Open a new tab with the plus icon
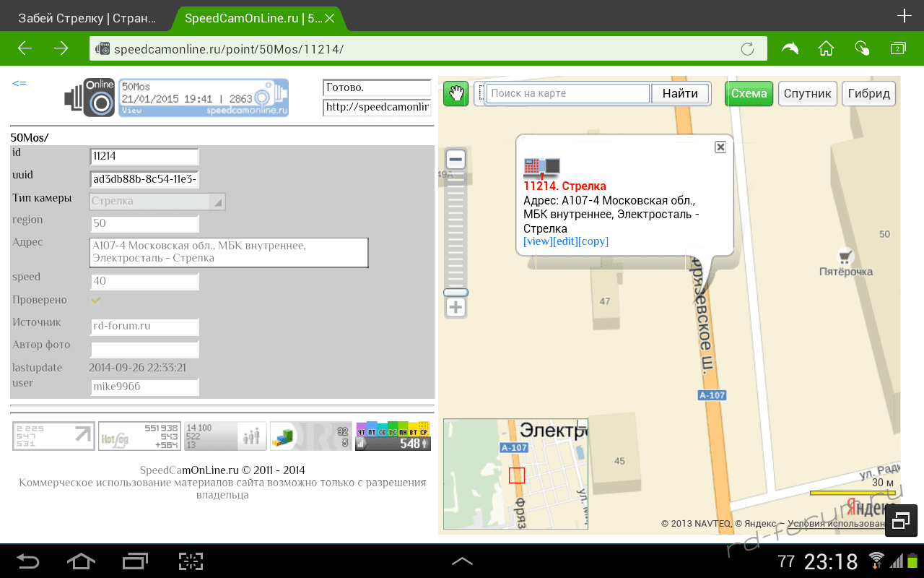This screenshot has width=924, height=578. [x=904, y=16]
